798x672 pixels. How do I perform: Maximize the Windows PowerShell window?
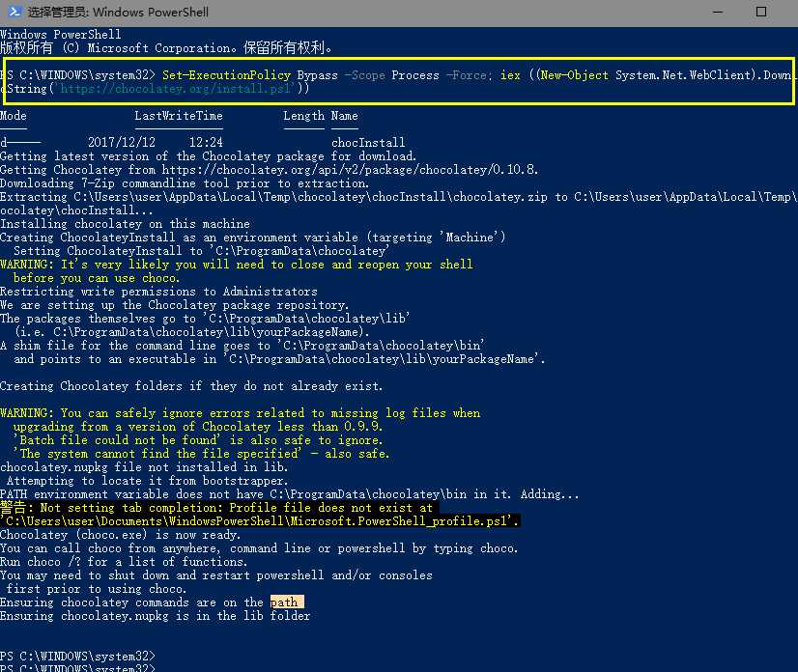pos(761,12)
